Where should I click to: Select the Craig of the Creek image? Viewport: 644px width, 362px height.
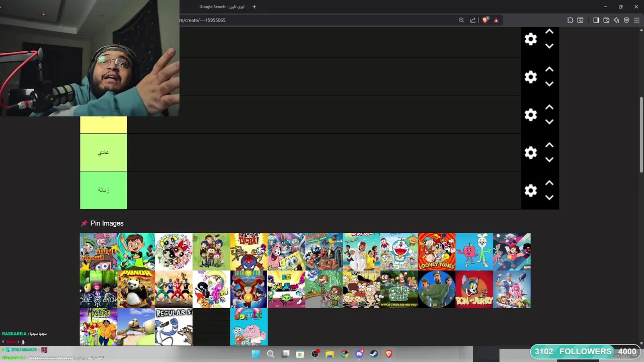[399, 289]
